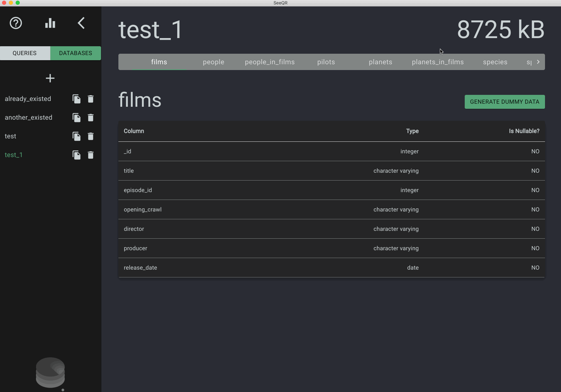
Task: Duplicate the test database
Action: coord(77,136)
